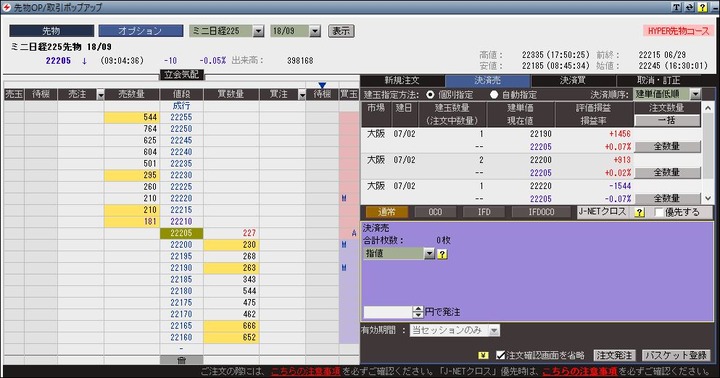Switch to the 新規注文 tab
Viewport: 720px width, 378px height.
(402, 80)
